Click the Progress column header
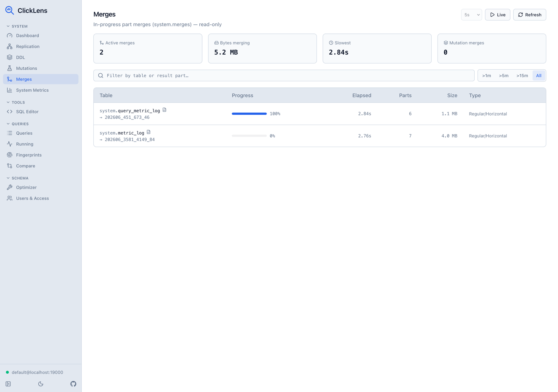Viewport: 558px width, 392px height. tap(242, 95)
